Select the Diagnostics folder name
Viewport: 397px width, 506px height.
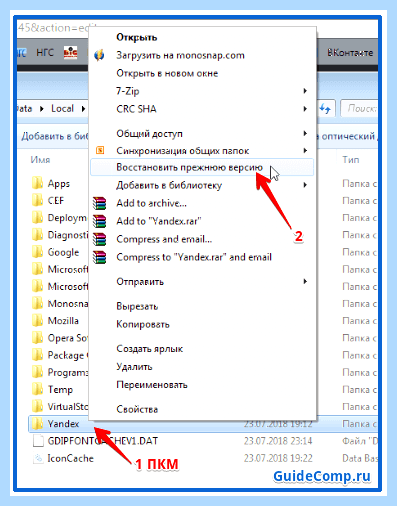click(68, 235)
